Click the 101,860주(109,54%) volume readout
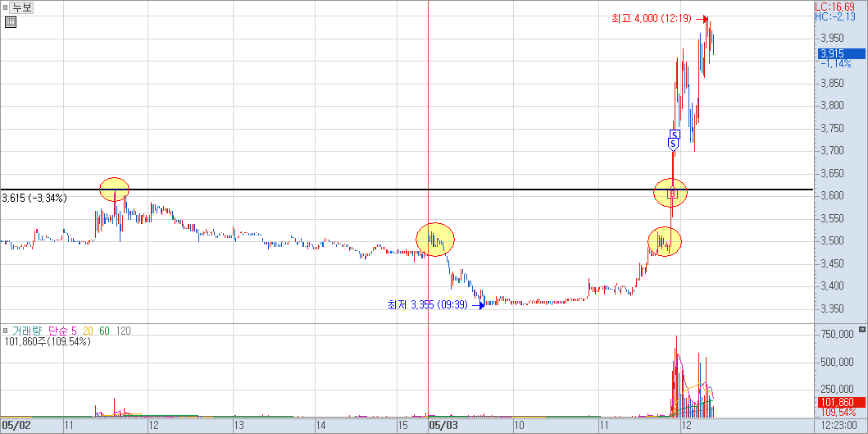The width and height of the screenshot is (868, 434). [47, 341]
